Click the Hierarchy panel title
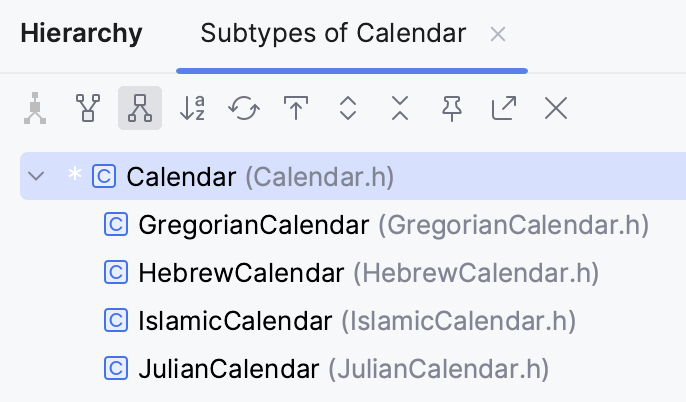686x402 pixels. point(81,35)
